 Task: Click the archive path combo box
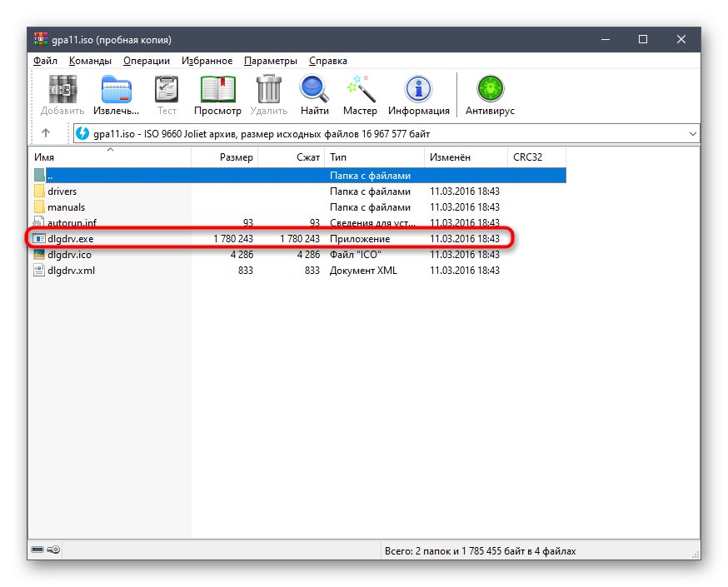click(x=386, y=134)
